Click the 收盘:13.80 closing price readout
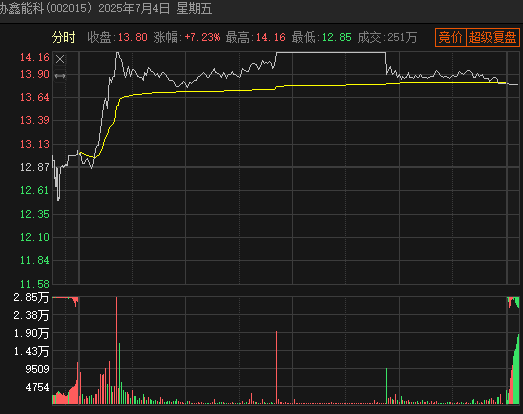 (x=117, y=37)
